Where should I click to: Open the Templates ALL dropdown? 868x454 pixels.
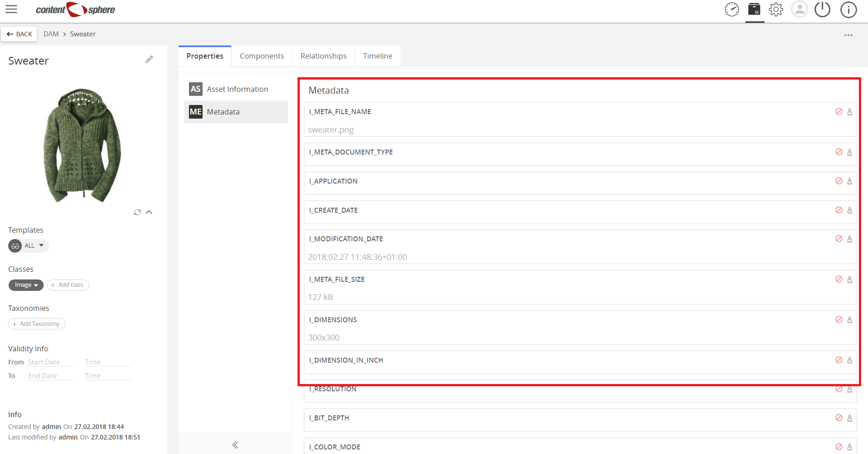(x=28, y=246)
